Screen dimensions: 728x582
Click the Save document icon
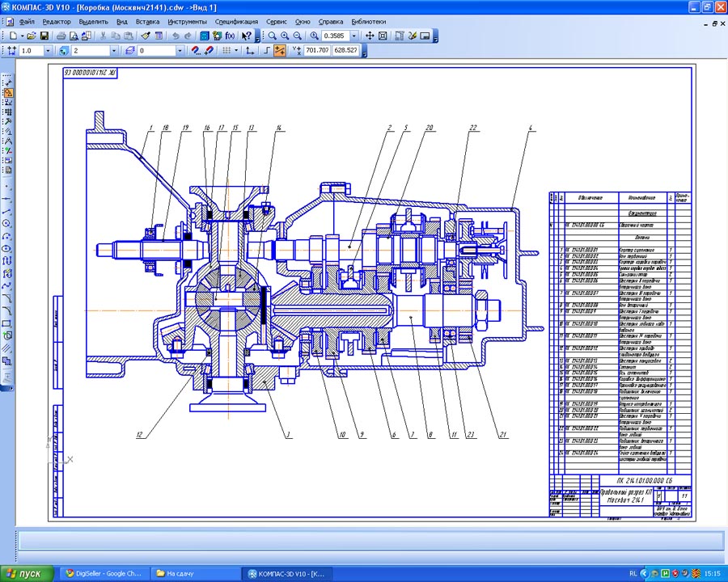(x=44, y=36)
